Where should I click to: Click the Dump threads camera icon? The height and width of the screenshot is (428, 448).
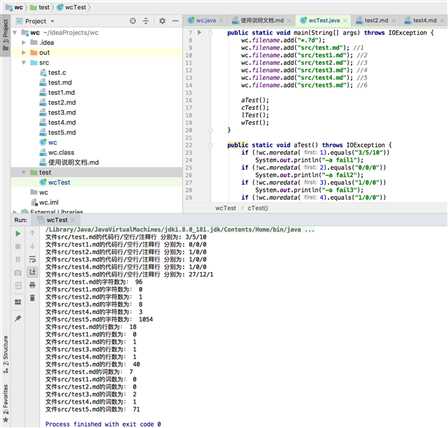(18, 273)
